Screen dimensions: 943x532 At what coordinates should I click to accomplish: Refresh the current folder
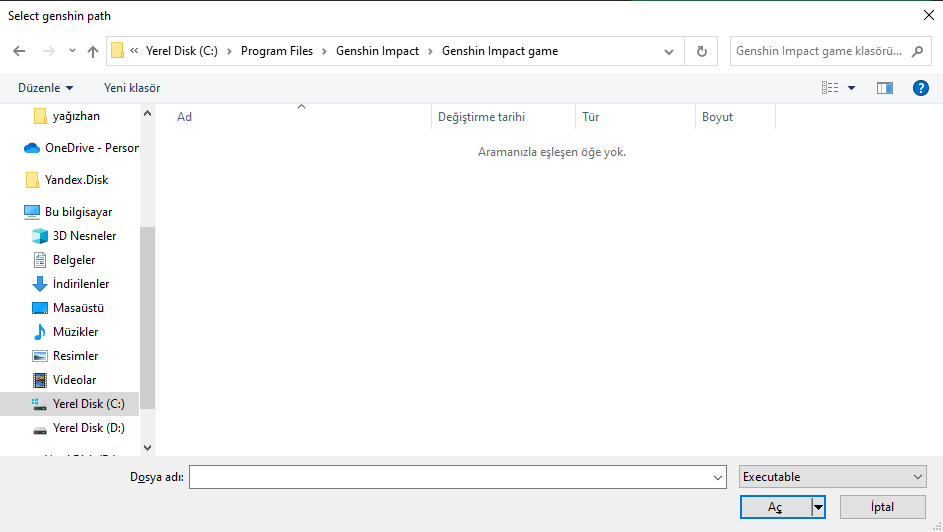coord(701,51)
